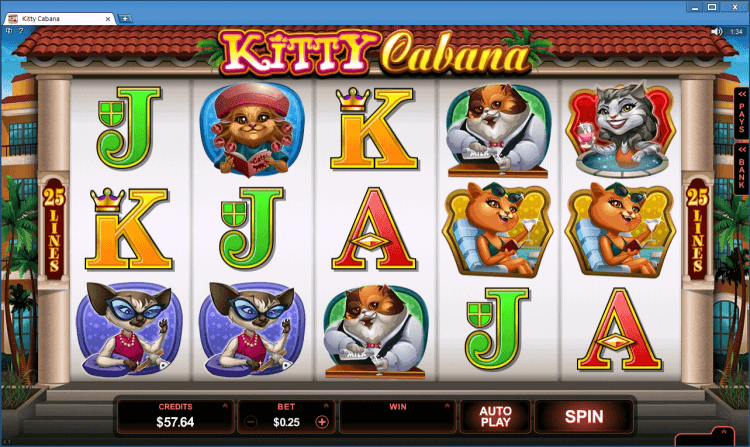Open the bottom-right corner pop-up tab
Viewport: 750px width, 447px height.
(705, 436)
